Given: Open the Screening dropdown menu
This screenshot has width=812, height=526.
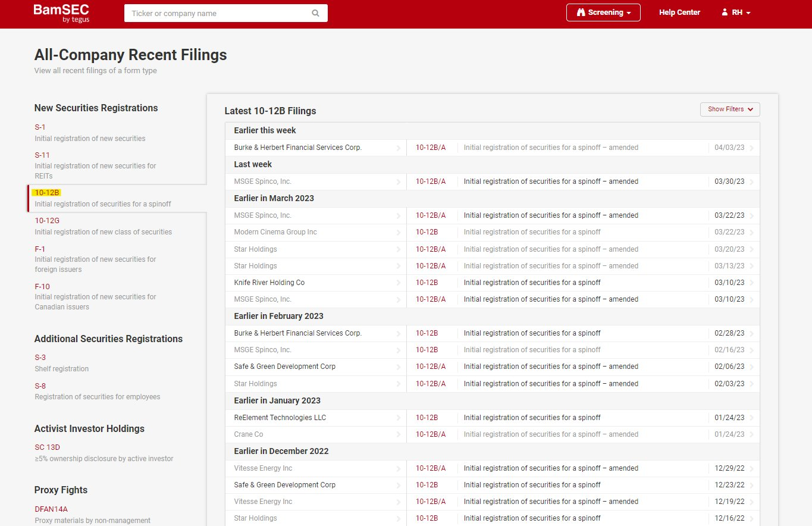Looking at the screenshot, I should pos(603,12).
